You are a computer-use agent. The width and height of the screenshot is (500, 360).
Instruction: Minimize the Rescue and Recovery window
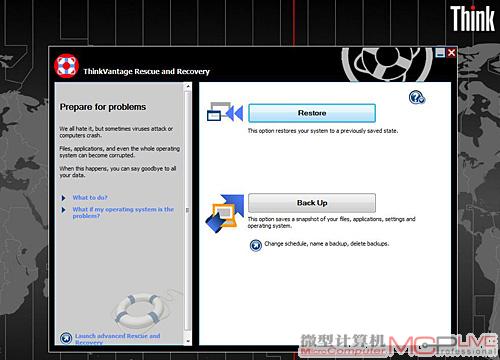[440, 53]
